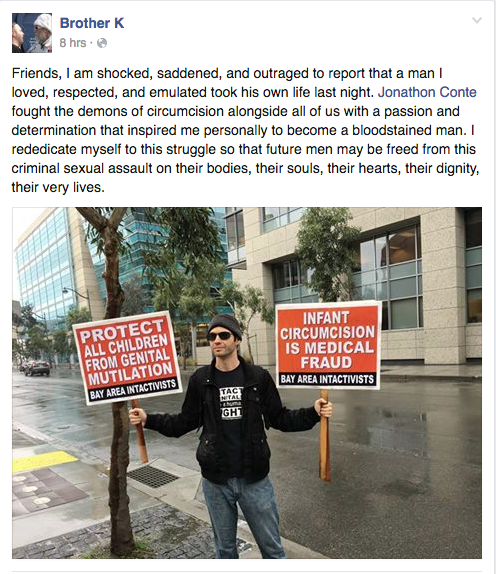The height and width of the screenshot is (574, 496).
Task: Expand the post options chevron arrow
Action: pos(477,20)
